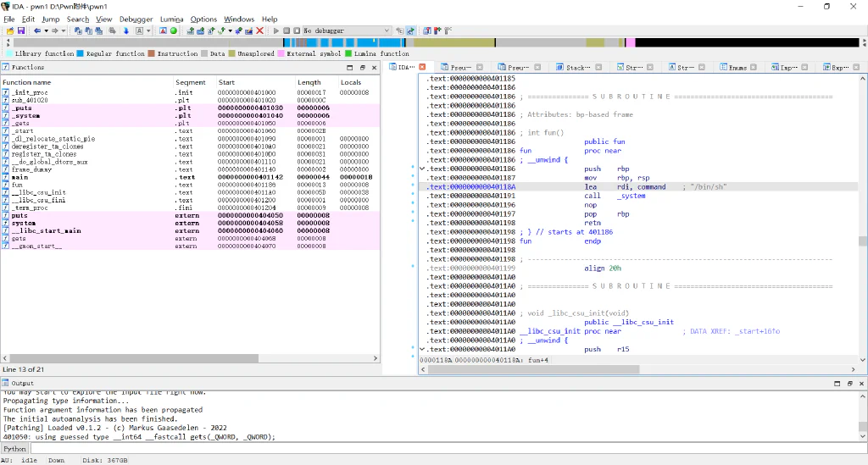Click the External symbol pink legend swatch
The image size is (868, 465).
coord(281,53)
